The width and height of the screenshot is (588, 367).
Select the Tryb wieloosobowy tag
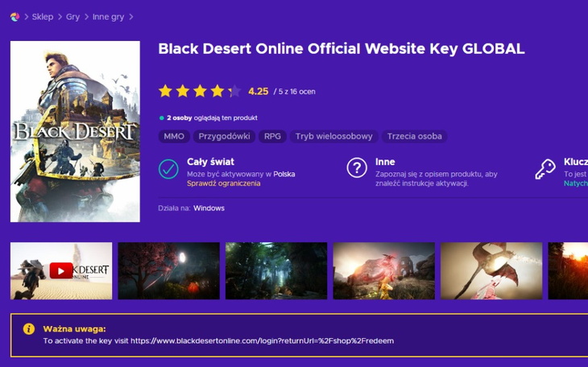click(x=333, y=137)
